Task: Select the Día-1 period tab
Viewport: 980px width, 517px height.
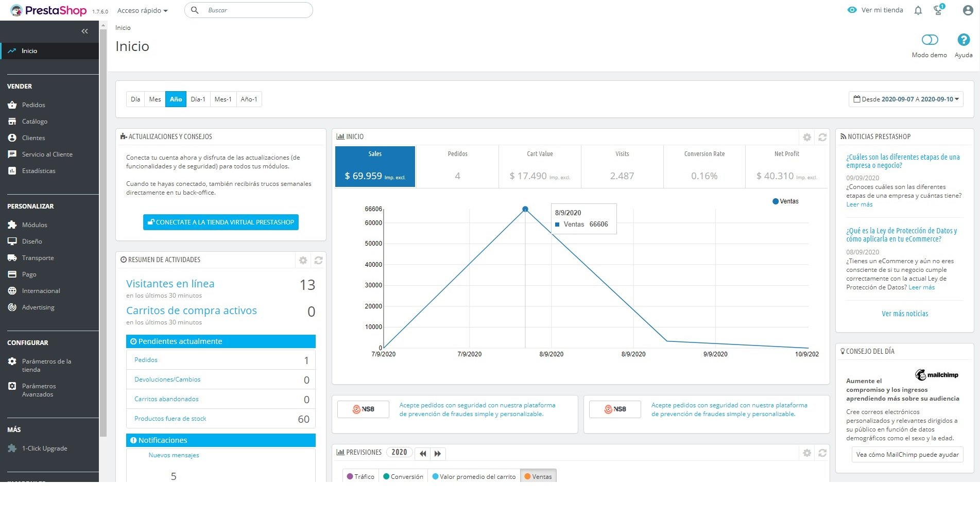Action: pos(198,99)
